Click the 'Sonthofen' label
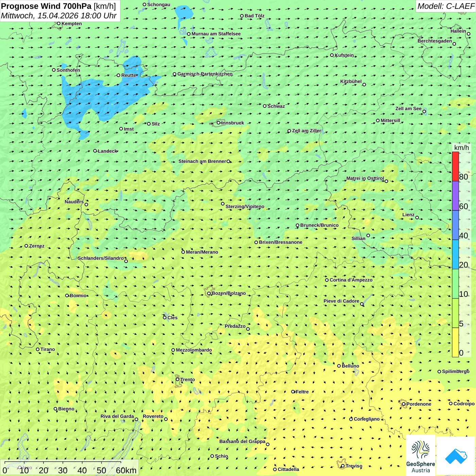This screenshot has width=476, height=476. pyautogui.click(x=68, y=70)
